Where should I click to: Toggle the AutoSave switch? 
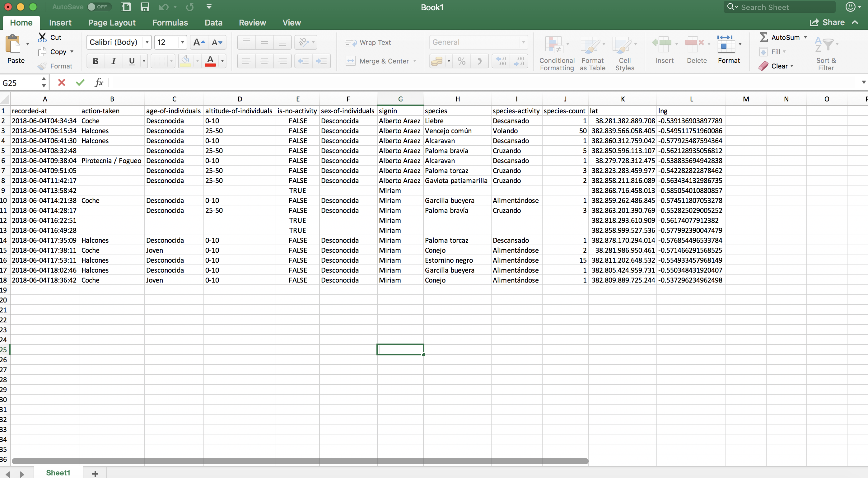pyautogui.click(x=99, y=7)
